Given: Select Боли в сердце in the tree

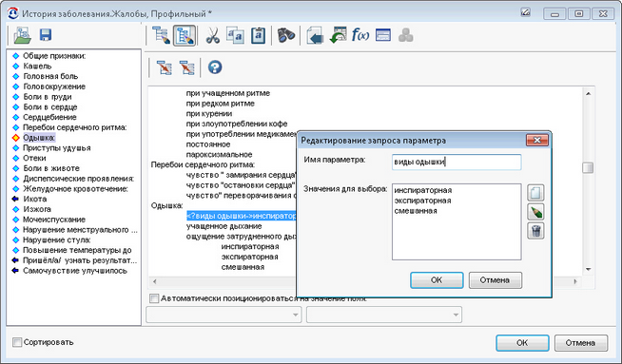Looking at the screenshot, I should 50,107.
